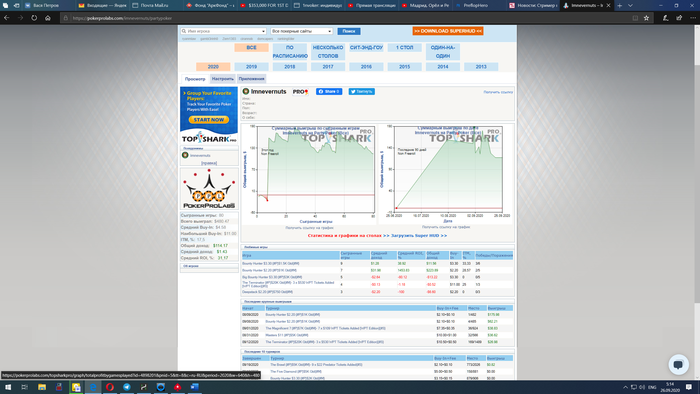Select the 2014 year filter
Screen dimensions: 700x394
tap(443, 66)
